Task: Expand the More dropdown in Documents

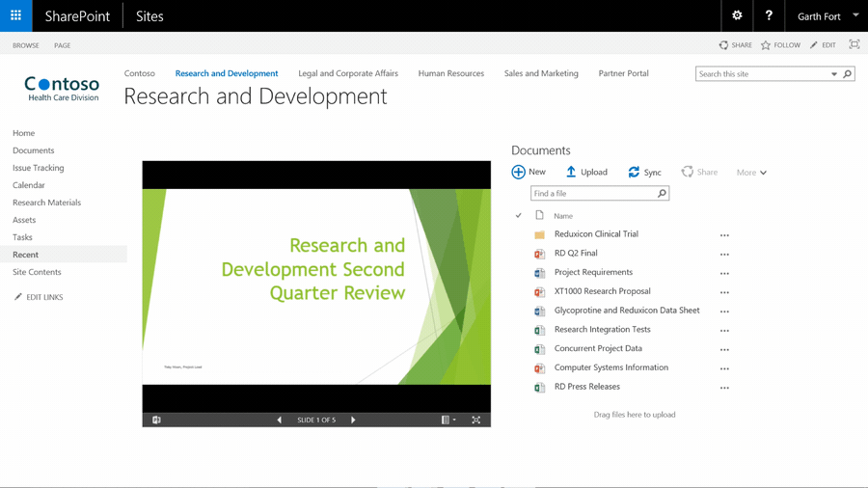Action: tap(751, 173)
